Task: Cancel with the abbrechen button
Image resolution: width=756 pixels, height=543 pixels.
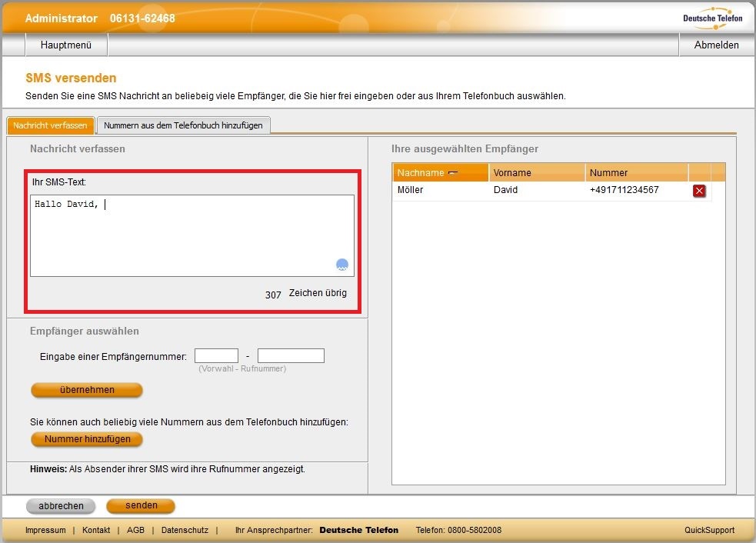Action: [61, 506]
